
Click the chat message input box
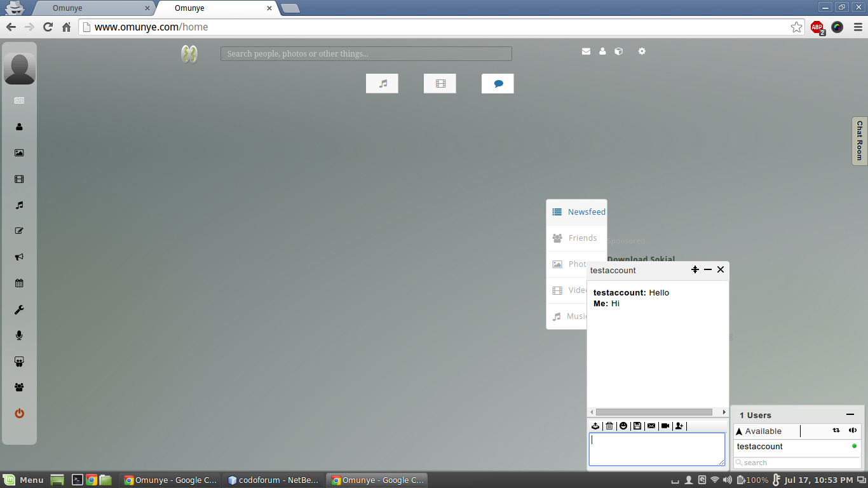657,449
